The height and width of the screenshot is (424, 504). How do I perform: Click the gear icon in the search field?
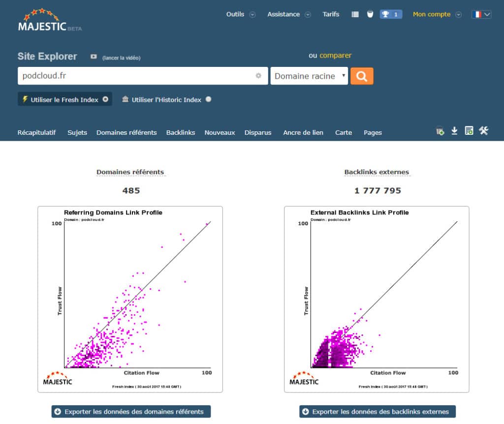258,76
